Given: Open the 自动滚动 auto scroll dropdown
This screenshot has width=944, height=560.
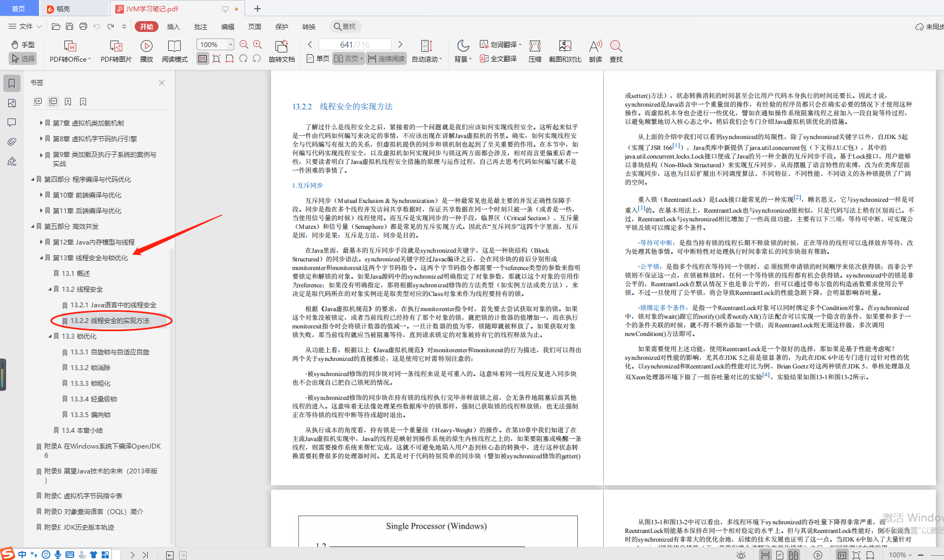Looking at the screenshot, I should (427, 51).
